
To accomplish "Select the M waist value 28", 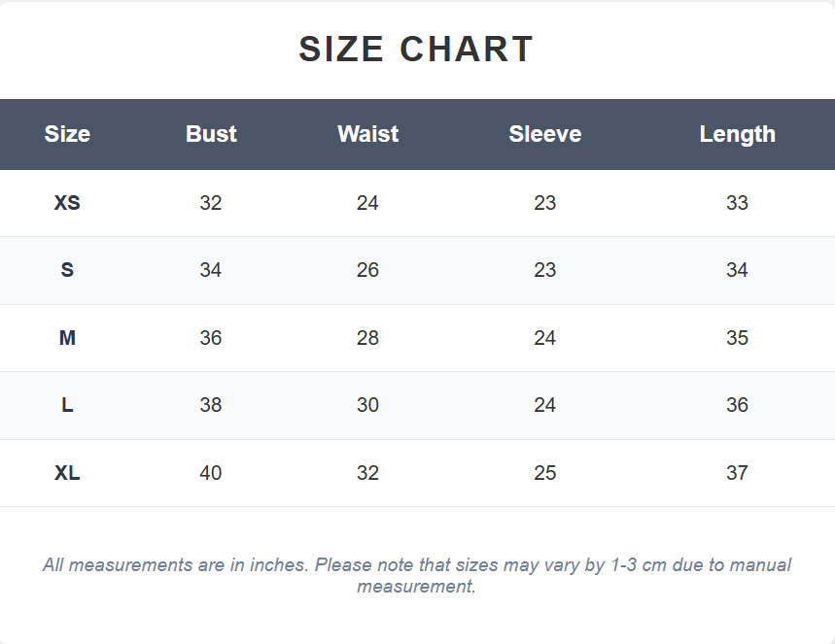I will pyautogui.click(x=368, y=338).
